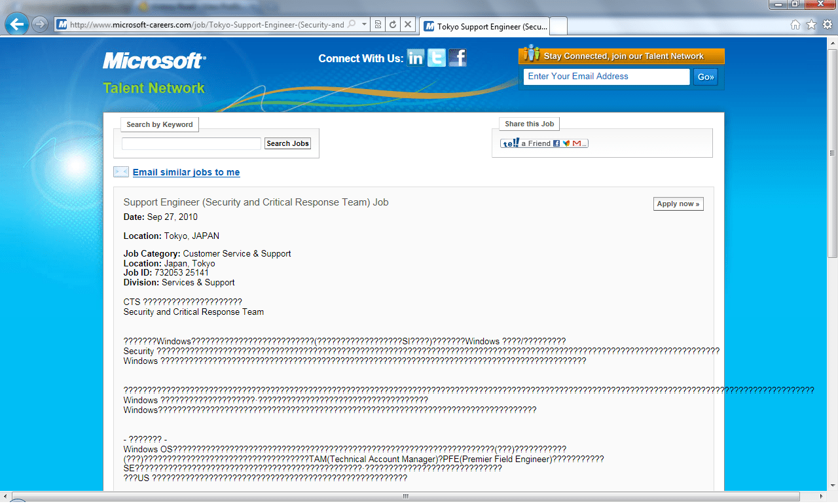Click the Connect With Us label
This screenshot has height=504, width=838.
[x=361, y=58]
